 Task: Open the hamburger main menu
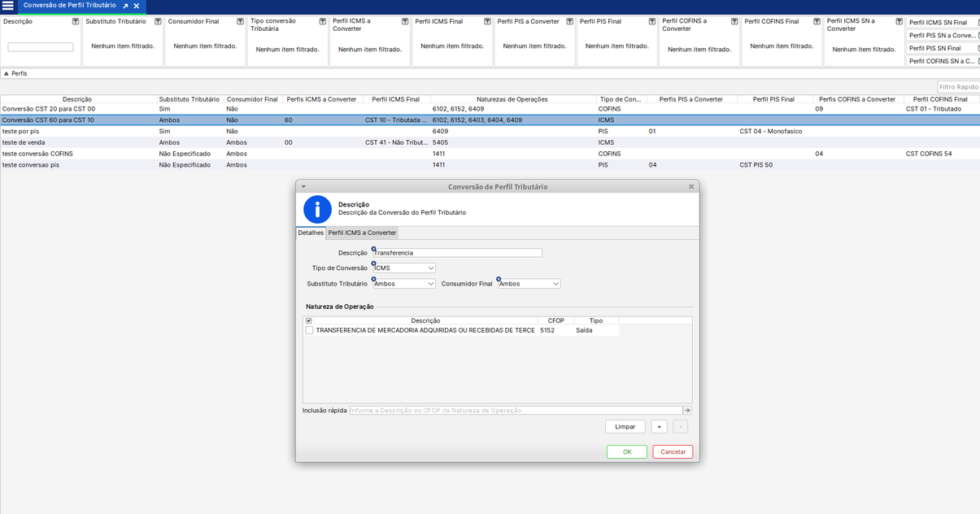pos(8,6)
